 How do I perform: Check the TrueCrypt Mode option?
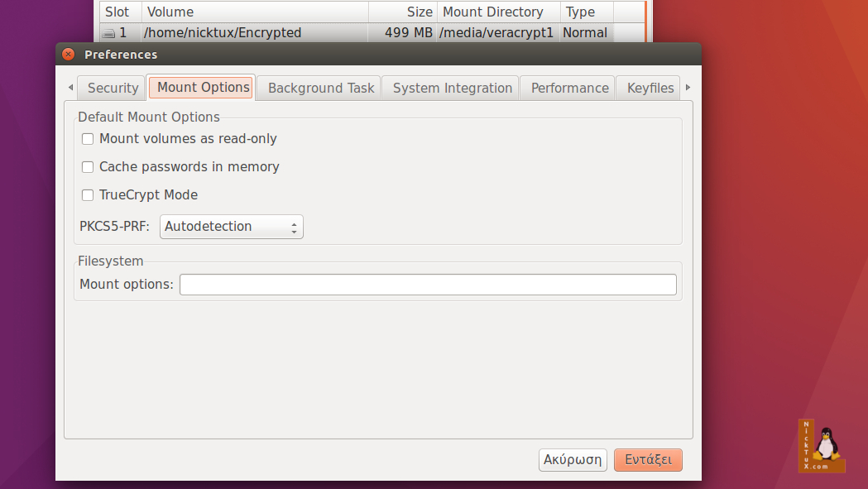click(x=88, y=195)
